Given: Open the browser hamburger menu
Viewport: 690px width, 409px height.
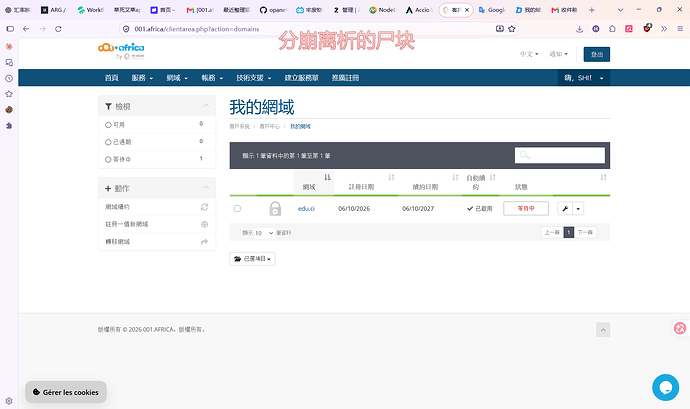Looking at the screenshot, I should click(x=680, y=29).
